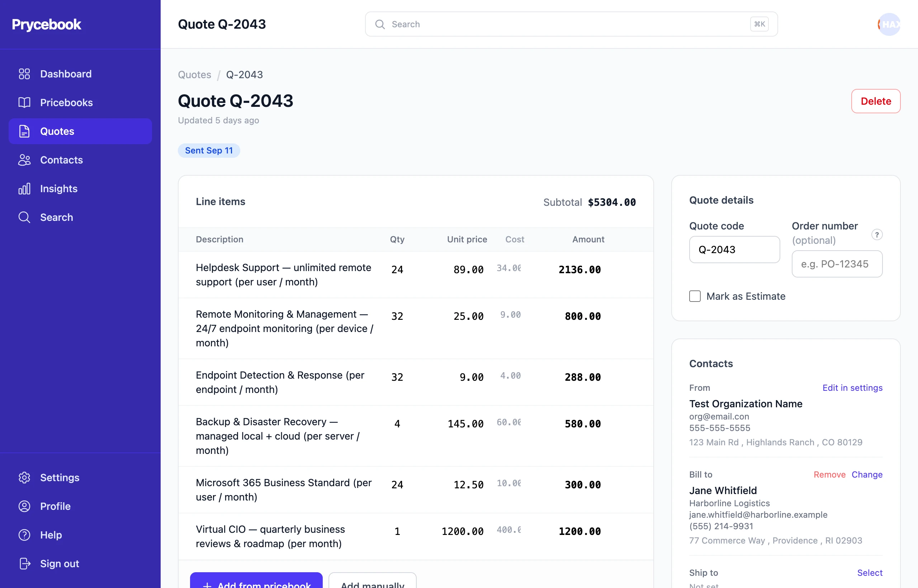This screenshot has height=588, width=918.
Task: Click the Order number input field
Action: (837, 264)
